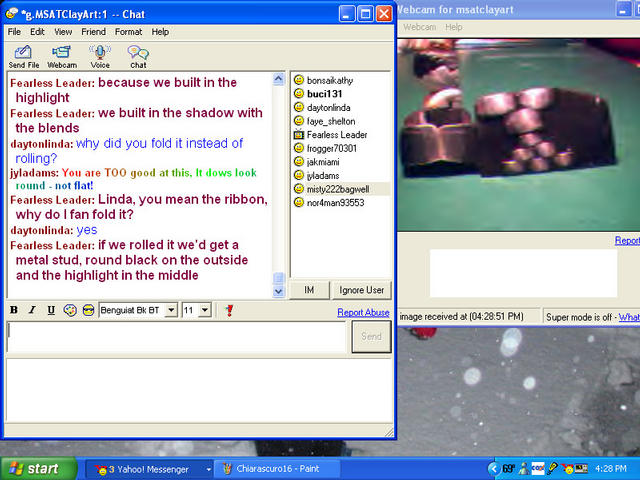Expand the Benguiat Bk BT font dropdown

[x=171, y=310]
